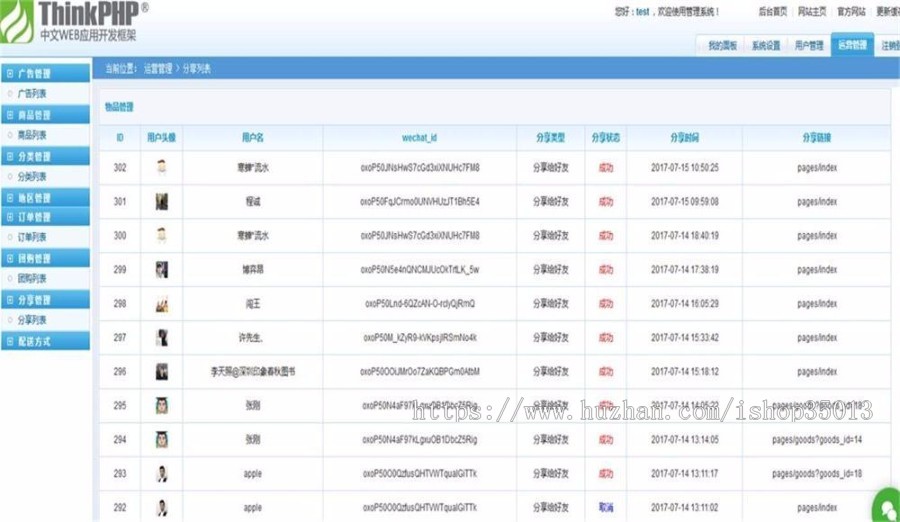Click the username 程诚 in row 301
The height and width of the screenshot is (522, 900).
pos(253,202)
